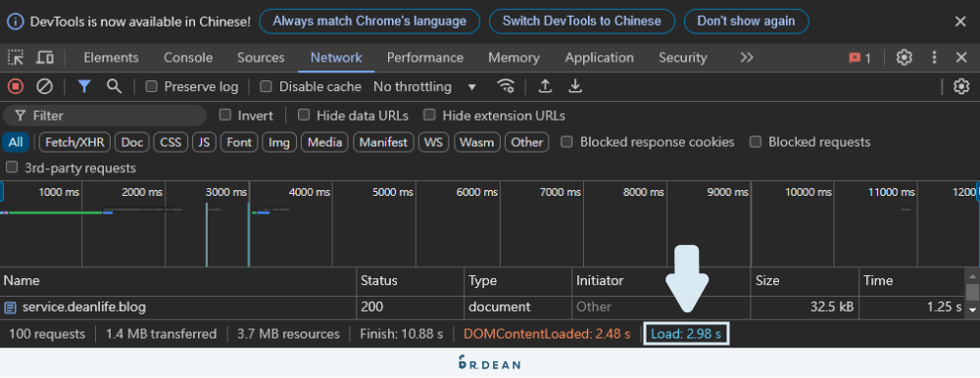Viewport: 980px width, 378px height.
Task: Click scrollbar down arrow in request table
Action: coord(972,309)
